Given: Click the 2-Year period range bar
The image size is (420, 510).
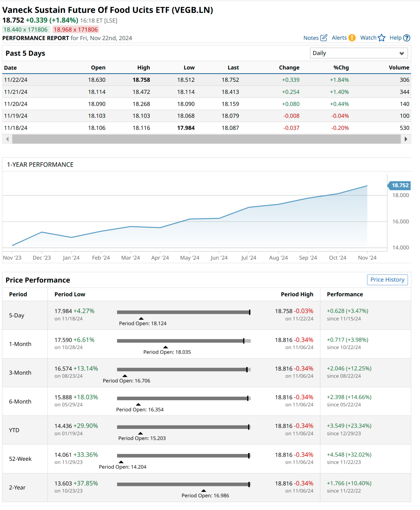Looking at the screenshot, I should [x=184, y=484].
